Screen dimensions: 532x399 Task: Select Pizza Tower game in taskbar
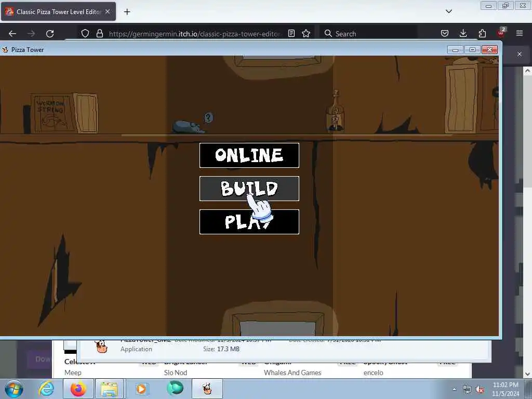(207, 389)
